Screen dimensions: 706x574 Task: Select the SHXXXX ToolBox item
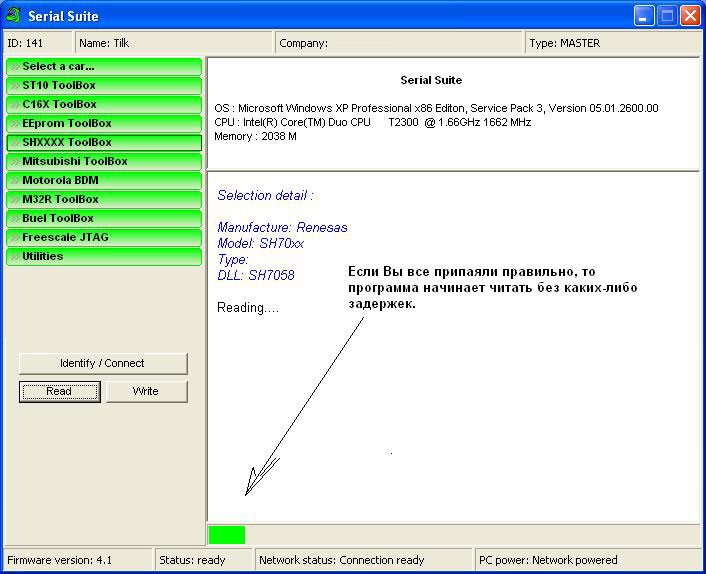tap(104, 142)
